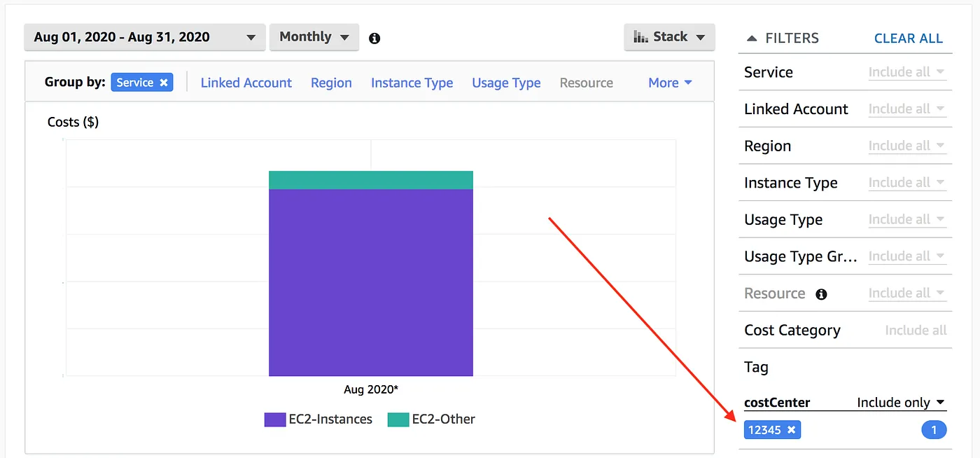Group by Region
This screenshot has width=980, height=458.
click(331, 83)
